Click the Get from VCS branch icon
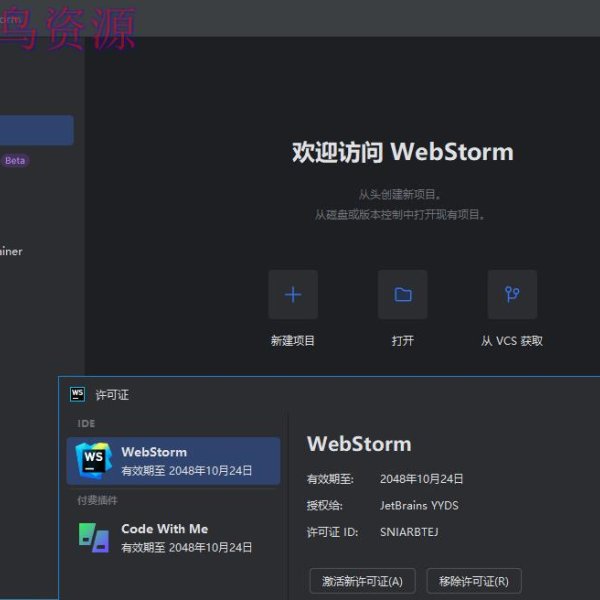 point(512,294)
